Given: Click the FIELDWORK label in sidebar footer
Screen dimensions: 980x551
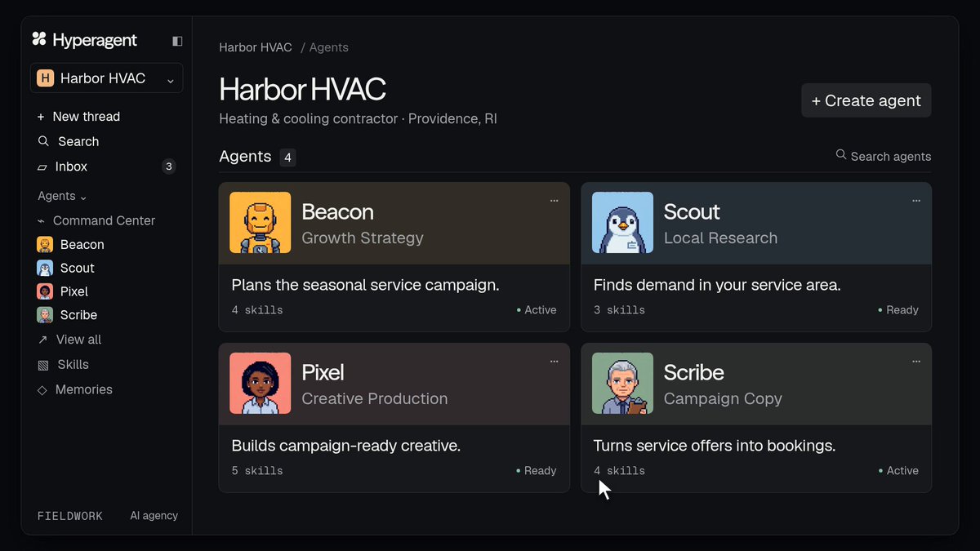Looking at the screenshot, I should coord(70,516).
